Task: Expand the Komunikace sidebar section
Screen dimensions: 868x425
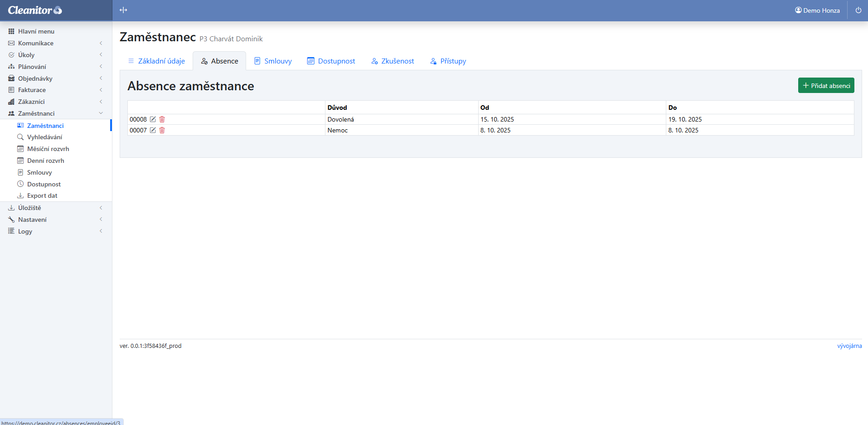Action: (x=36, y=43)
